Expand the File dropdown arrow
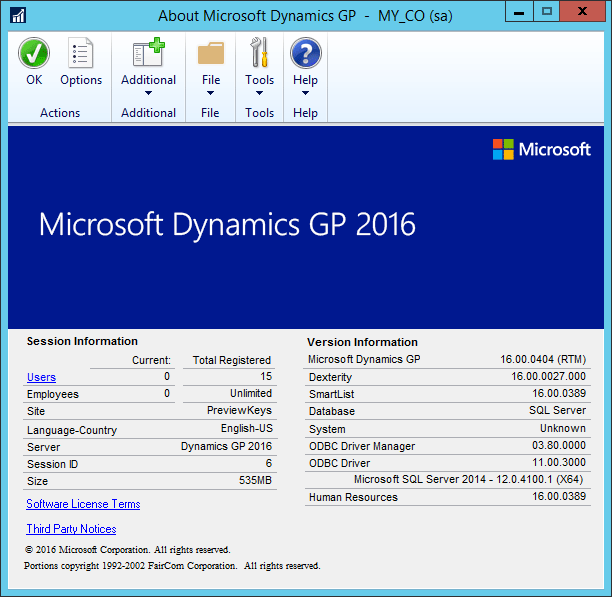This screenshot has width=612, height=597. [210, 93]
